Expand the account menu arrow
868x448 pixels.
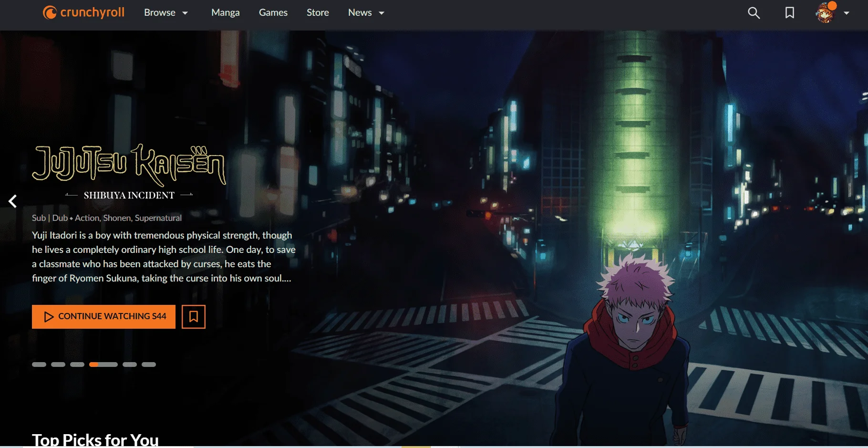(x=847, y=13)
